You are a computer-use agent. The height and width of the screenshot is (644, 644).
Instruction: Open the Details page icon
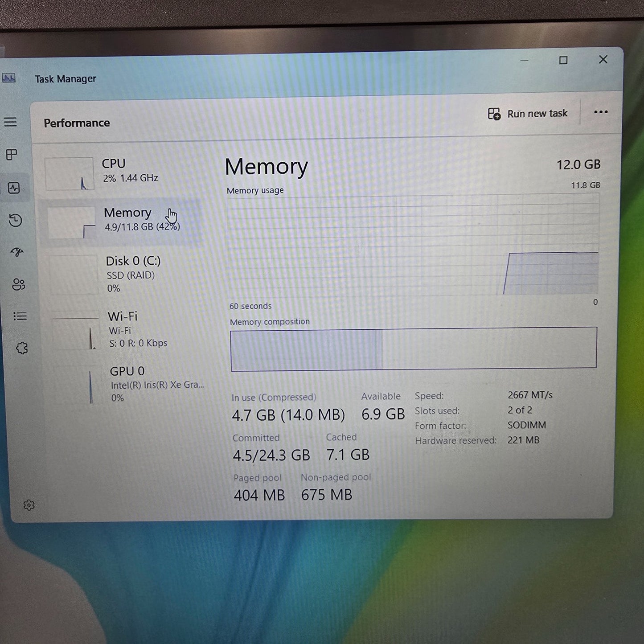point(20,316)
